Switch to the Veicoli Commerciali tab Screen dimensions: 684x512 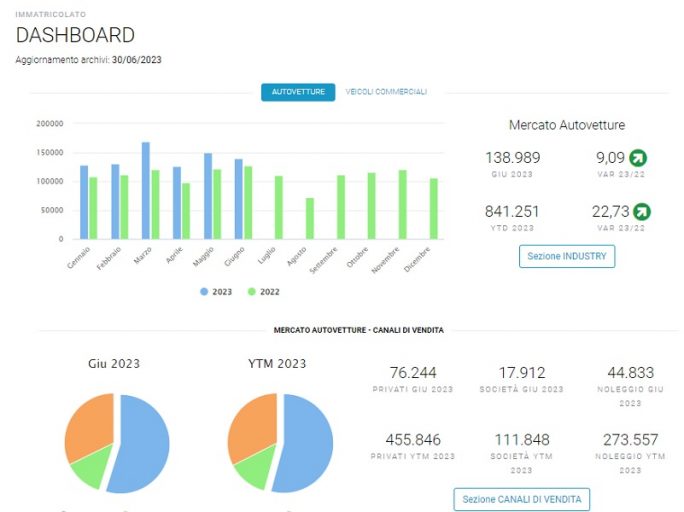tap(386, 92)
